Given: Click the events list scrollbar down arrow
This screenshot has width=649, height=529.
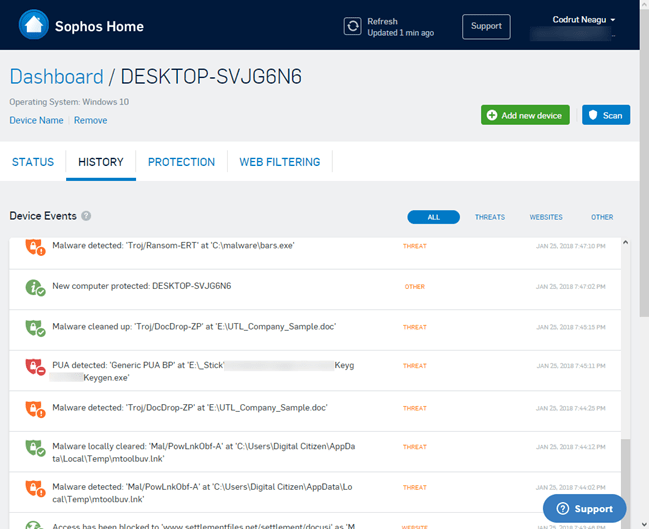Looking at the screenshot, I should pyautogui.click(x=626, y=522).
